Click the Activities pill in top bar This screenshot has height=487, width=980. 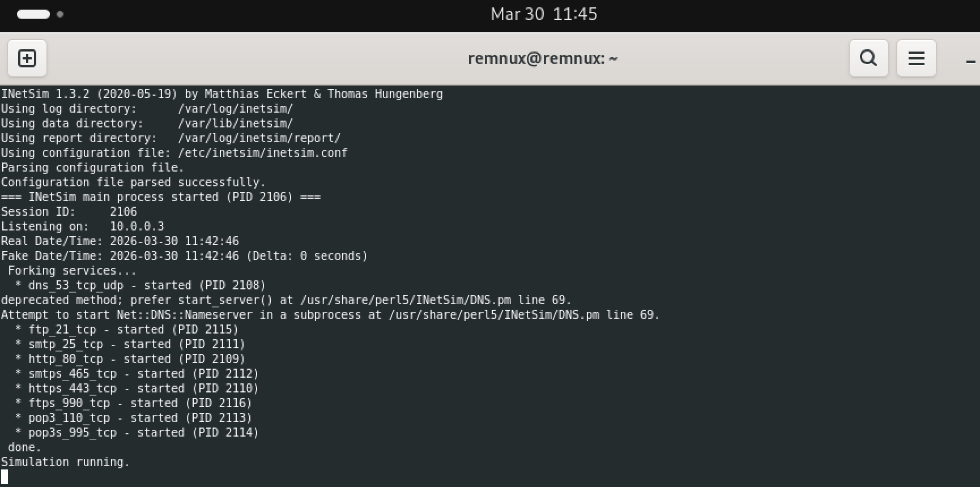pos(33,14)
